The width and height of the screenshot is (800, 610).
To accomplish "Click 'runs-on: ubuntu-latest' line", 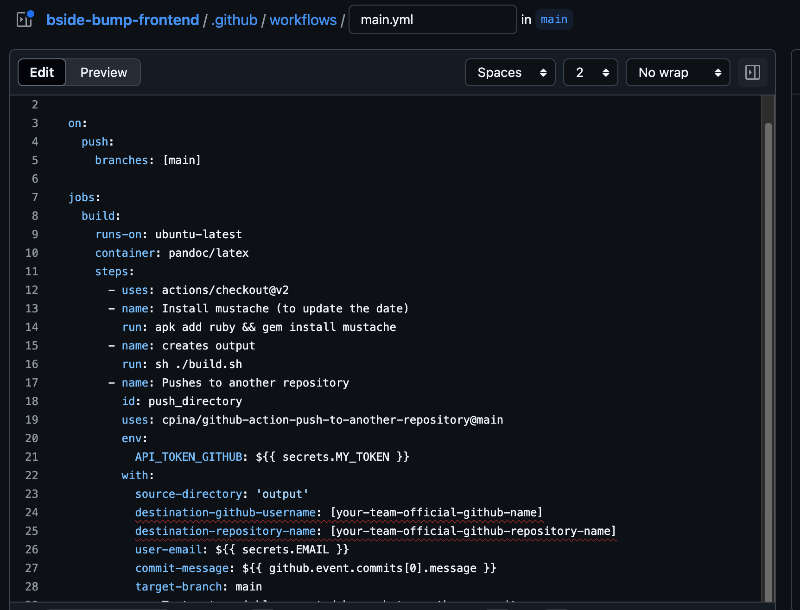I will 168,235.
